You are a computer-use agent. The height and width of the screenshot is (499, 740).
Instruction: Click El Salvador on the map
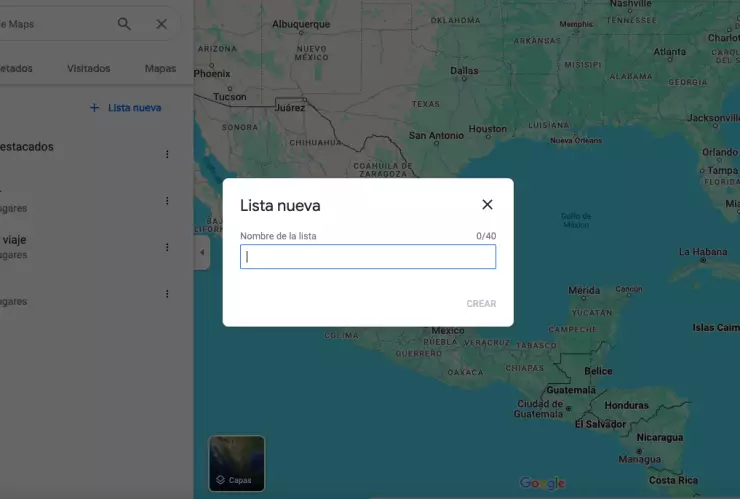[x=600, y=424]
